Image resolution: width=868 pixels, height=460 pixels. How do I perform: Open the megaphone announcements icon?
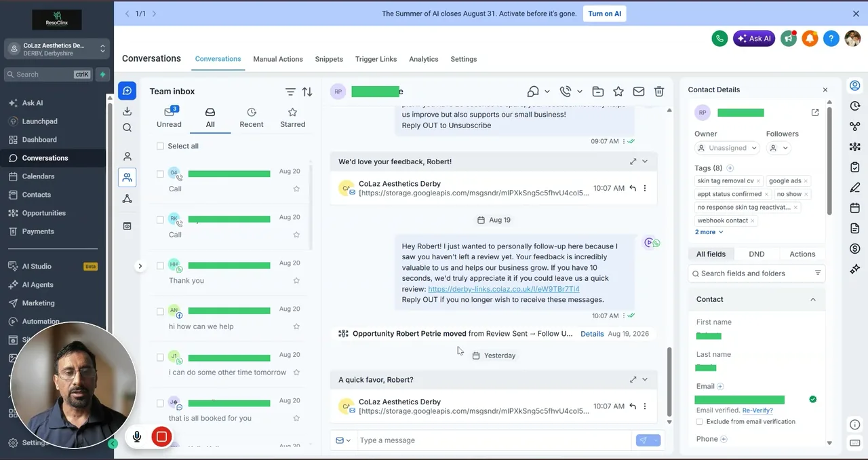[788, 39]
